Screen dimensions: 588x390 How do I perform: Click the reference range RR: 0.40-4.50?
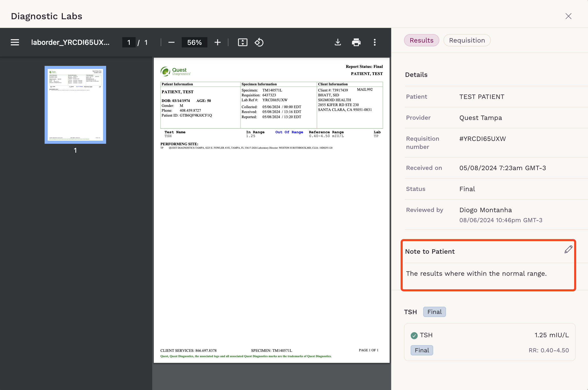click(x=549, y=351)
